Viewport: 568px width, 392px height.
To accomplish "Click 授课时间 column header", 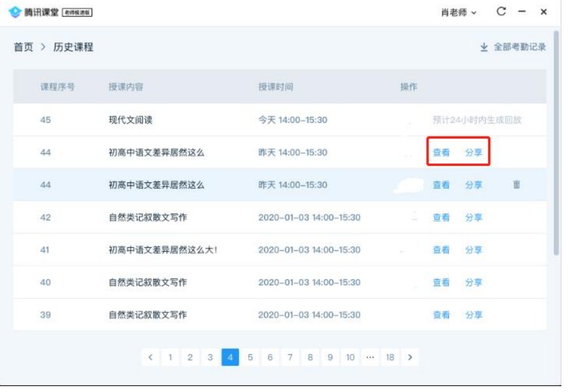I will point(276,87).
